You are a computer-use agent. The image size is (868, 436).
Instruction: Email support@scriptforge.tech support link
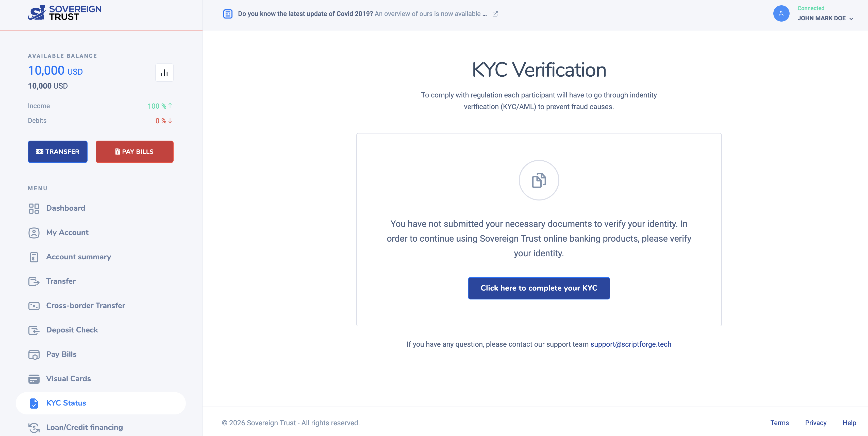pos(630,344)
